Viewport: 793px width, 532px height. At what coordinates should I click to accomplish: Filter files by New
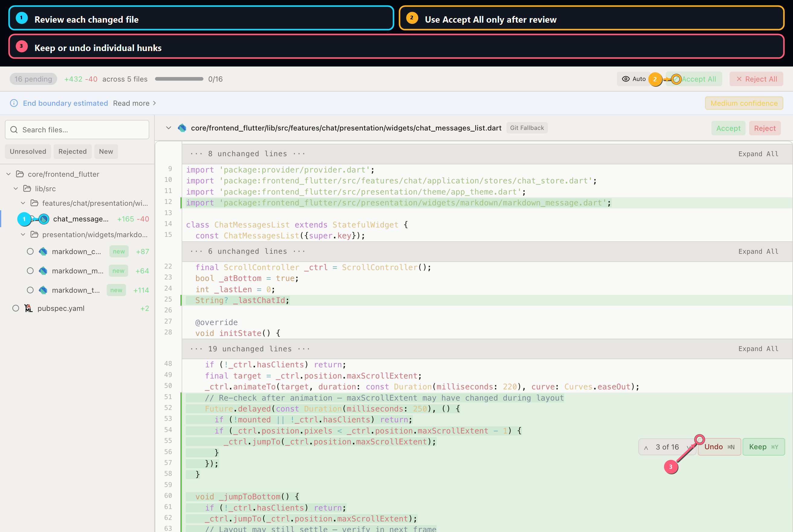[x=106, y=151]
